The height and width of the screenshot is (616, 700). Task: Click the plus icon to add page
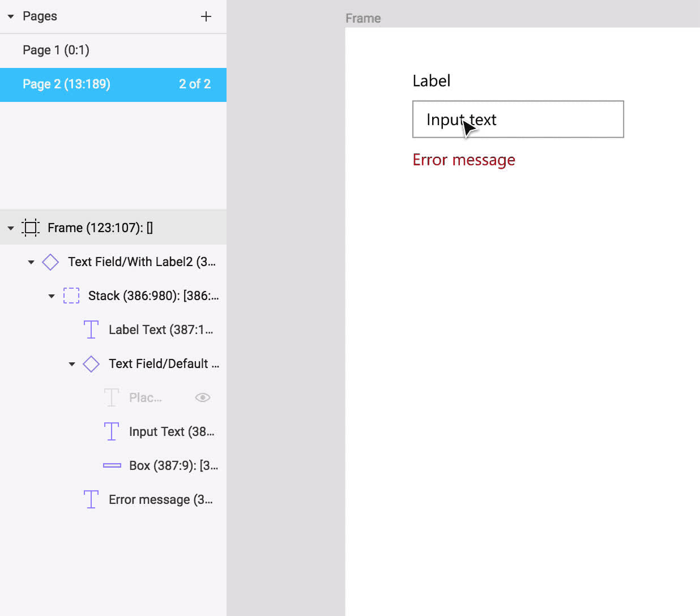(x=206, y=16)
